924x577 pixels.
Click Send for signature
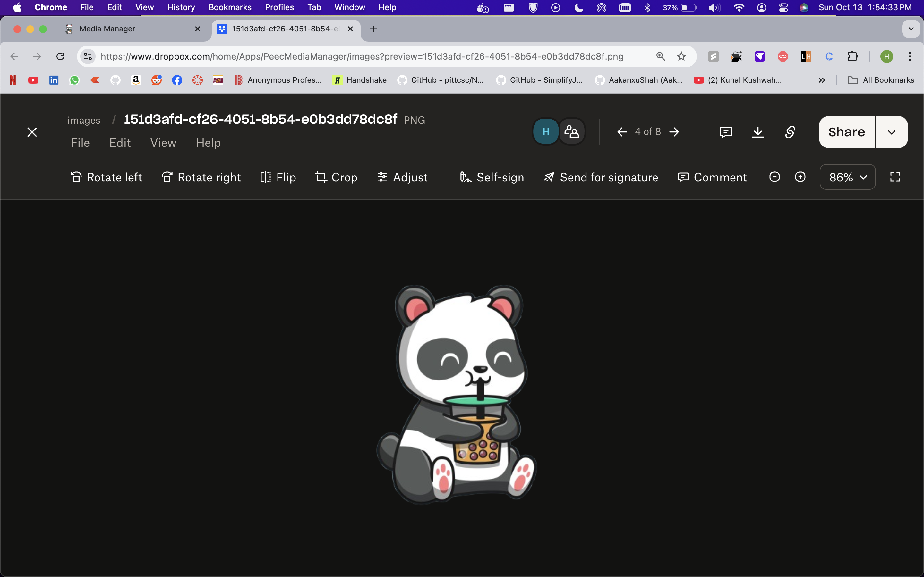click(601, 178)
